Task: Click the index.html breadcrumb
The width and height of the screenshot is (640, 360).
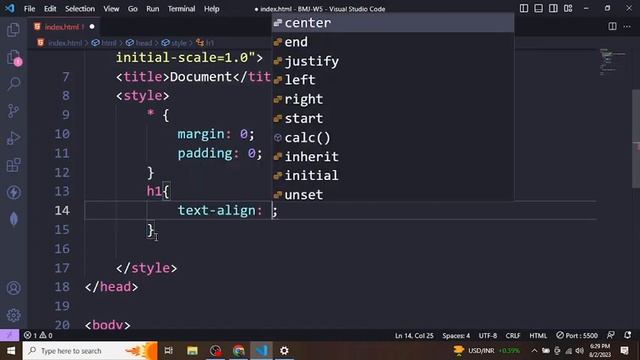Action: pos(60,43)
